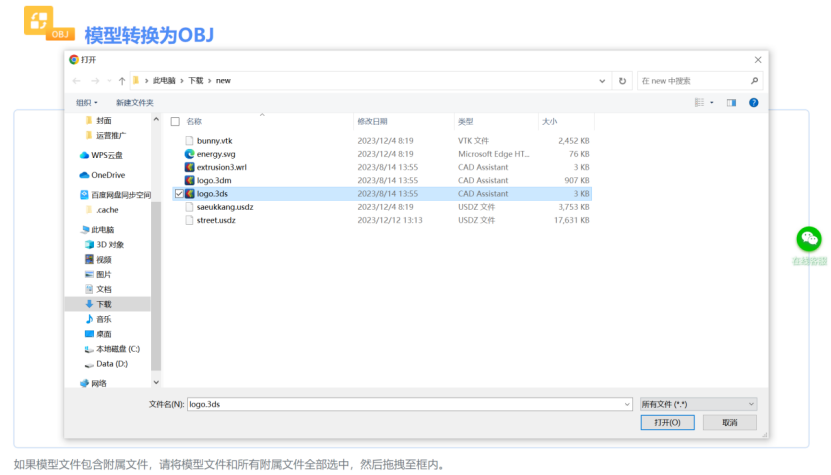The width and height of the screenshot is (831, 475).
Task: Click the new breadcrumb segment
Action: coord(223,81)
